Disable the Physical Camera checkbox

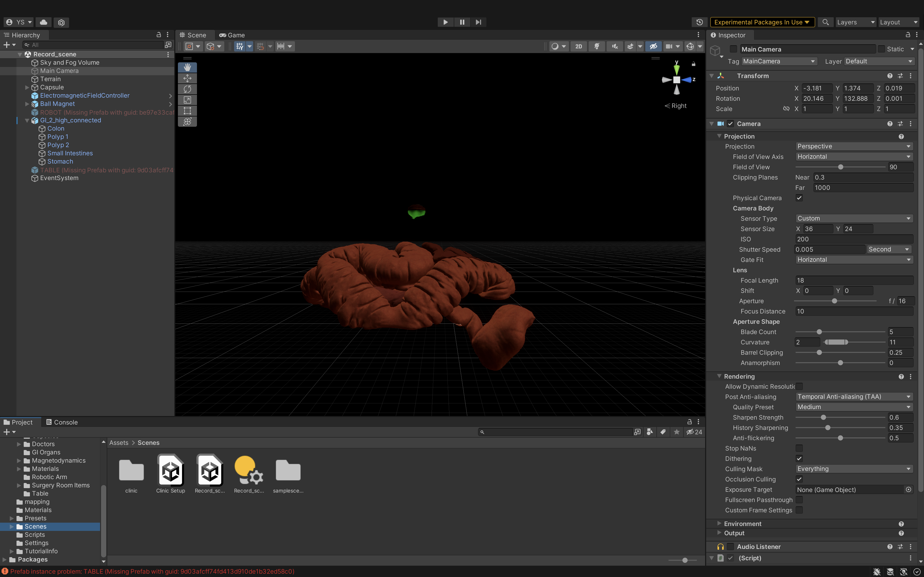[x=799, y=198]
